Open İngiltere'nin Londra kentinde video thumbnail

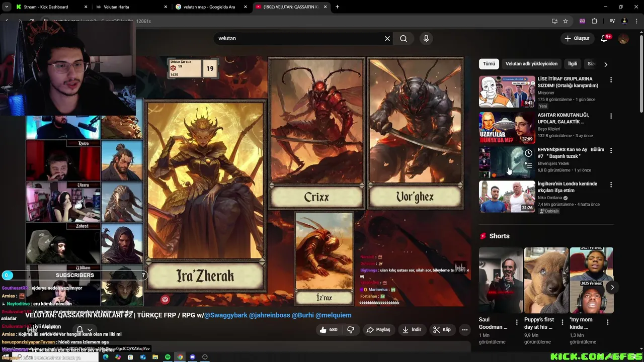click(x=507, y=197)
